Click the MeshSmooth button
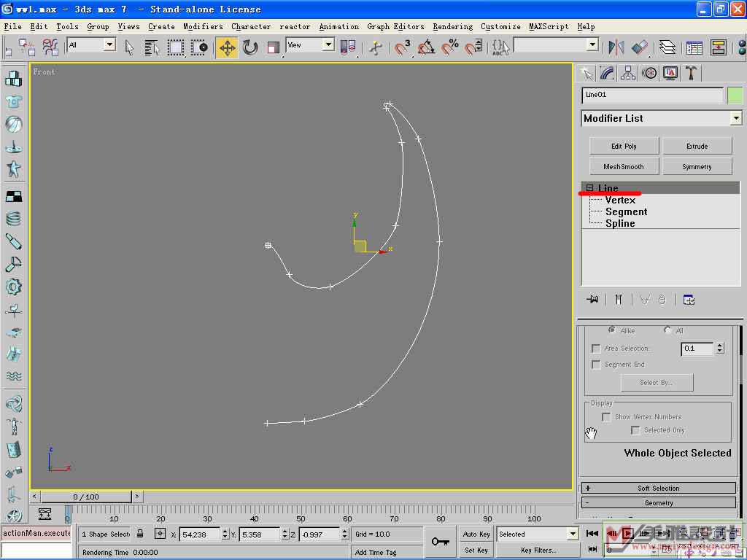747x560 pixels. pyautogui.click(x=624, y=167)
